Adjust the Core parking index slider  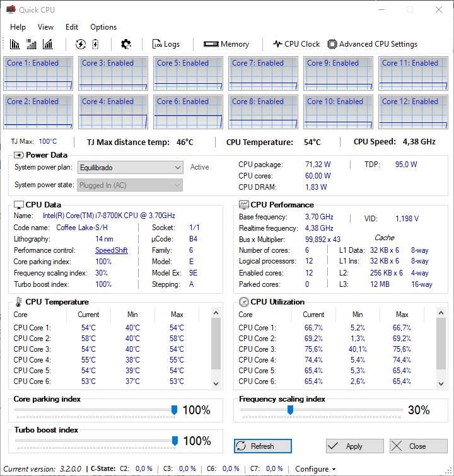(174, 410)
